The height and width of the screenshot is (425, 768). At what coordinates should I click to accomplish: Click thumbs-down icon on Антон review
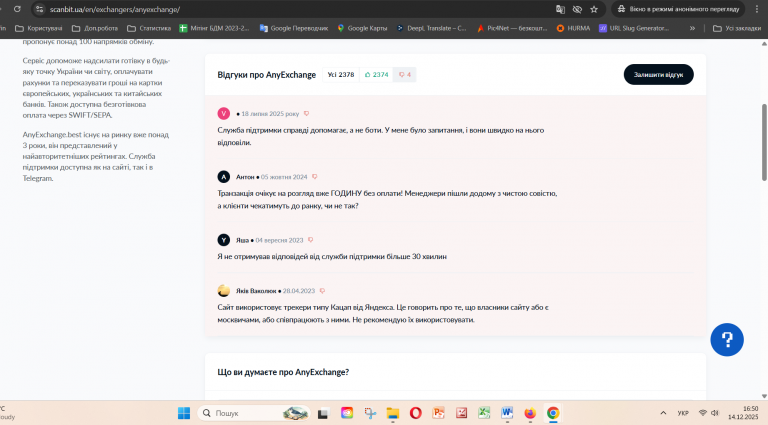[314, 177]
